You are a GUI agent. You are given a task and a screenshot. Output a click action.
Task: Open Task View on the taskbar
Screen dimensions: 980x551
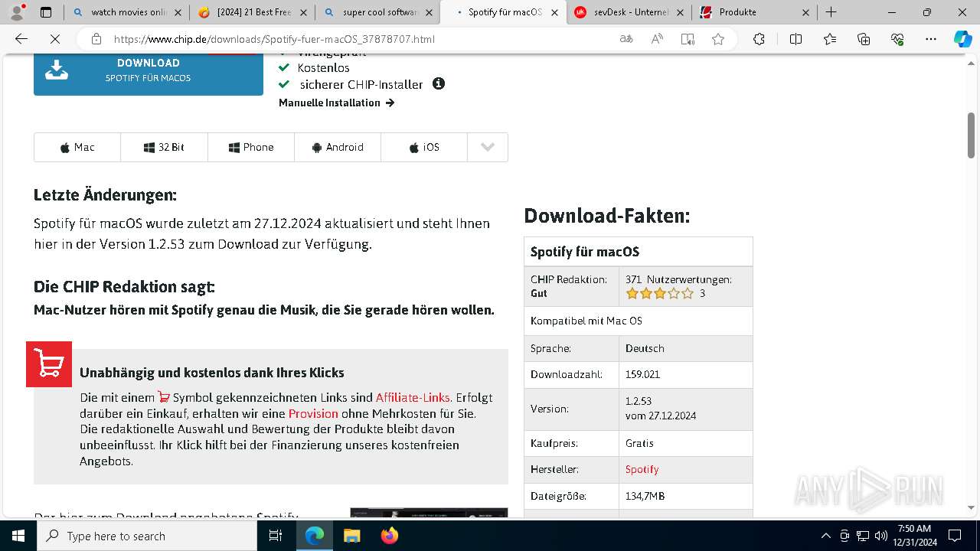point(276,536)
